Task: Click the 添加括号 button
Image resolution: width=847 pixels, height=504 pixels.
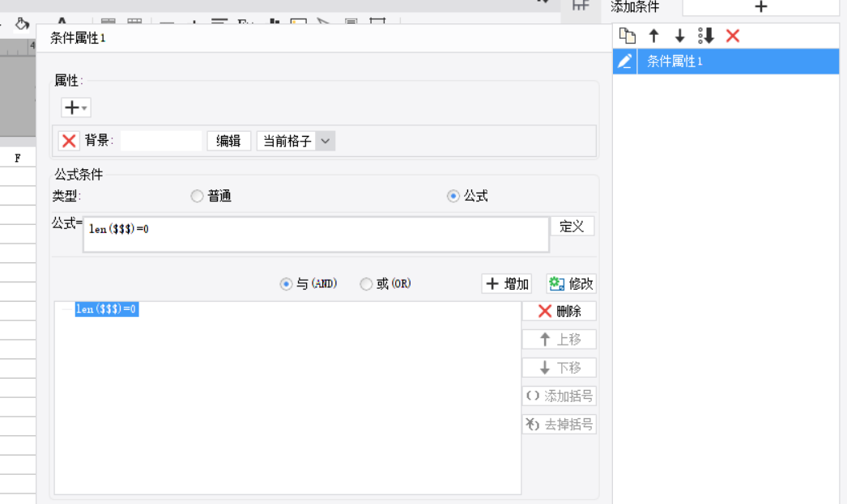Action: point(559,396)
